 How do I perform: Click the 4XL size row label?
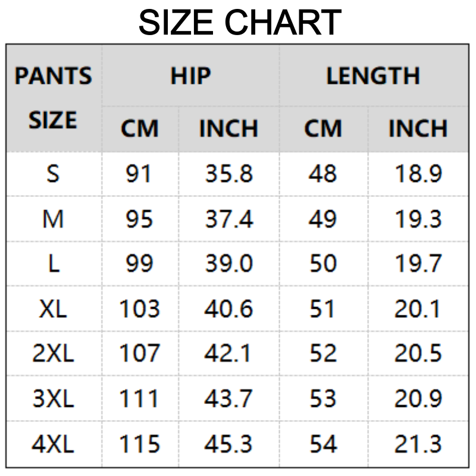coord(54,444)
